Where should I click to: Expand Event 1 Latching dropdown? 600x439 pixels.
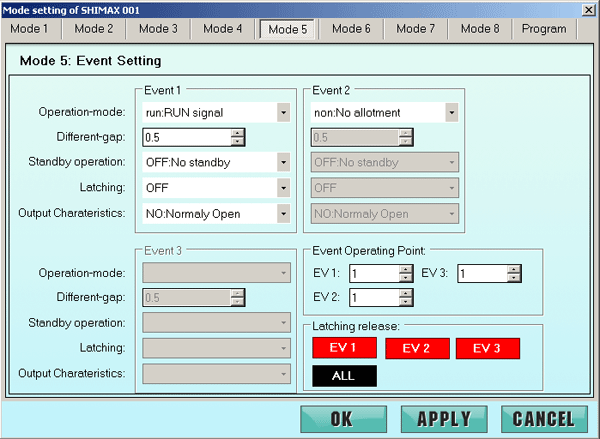tap(283, 187)
